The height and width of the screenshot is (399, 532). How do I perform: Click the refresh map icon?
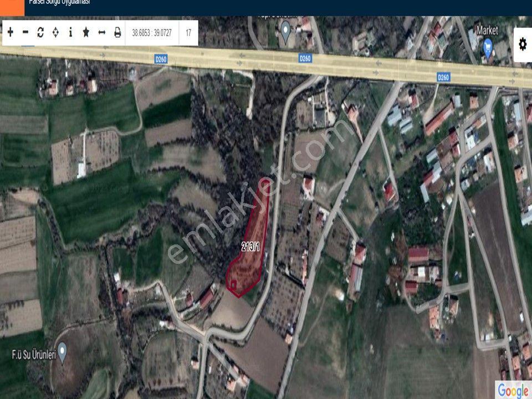[x=40, y=33]
